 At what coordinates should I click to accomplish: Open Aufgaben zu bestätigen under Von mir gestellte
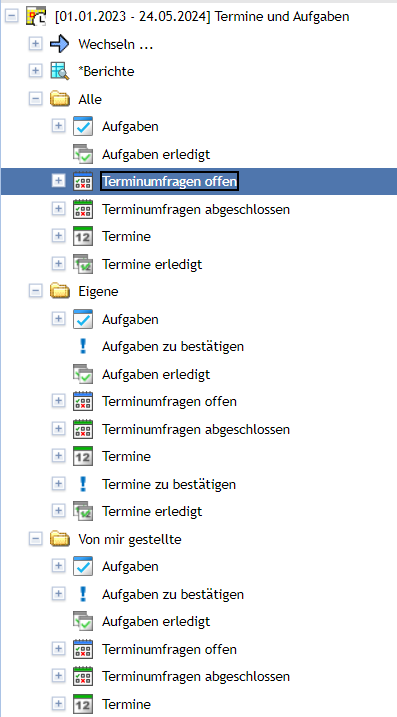pyautogui.click(x=173, y=594)
